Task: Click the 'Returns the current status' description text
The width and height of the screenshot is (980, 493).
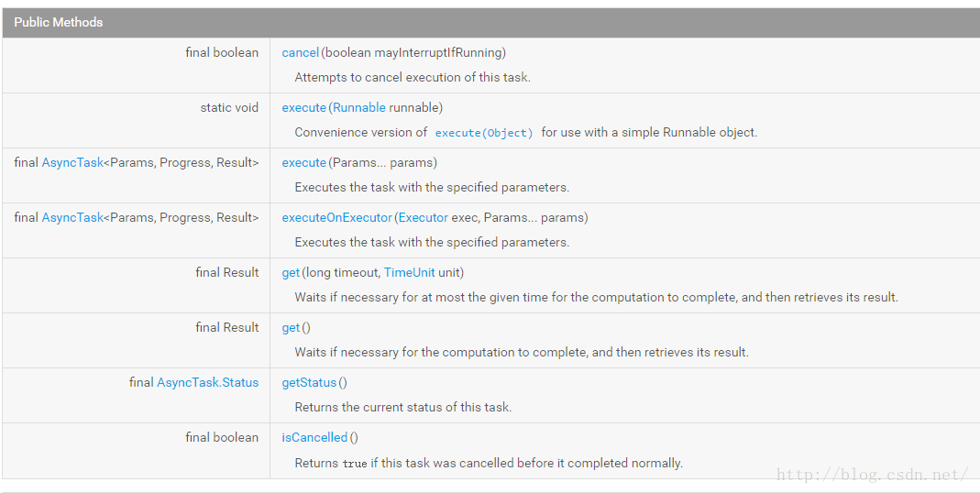Action: tap(402, 407)
